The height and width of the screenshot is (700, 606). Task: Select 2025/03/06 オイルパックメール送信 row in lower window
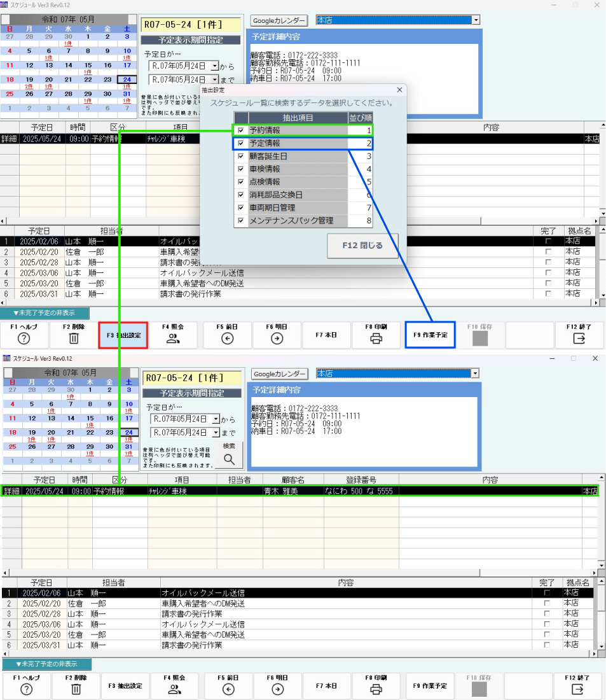(x=298, y=624)
